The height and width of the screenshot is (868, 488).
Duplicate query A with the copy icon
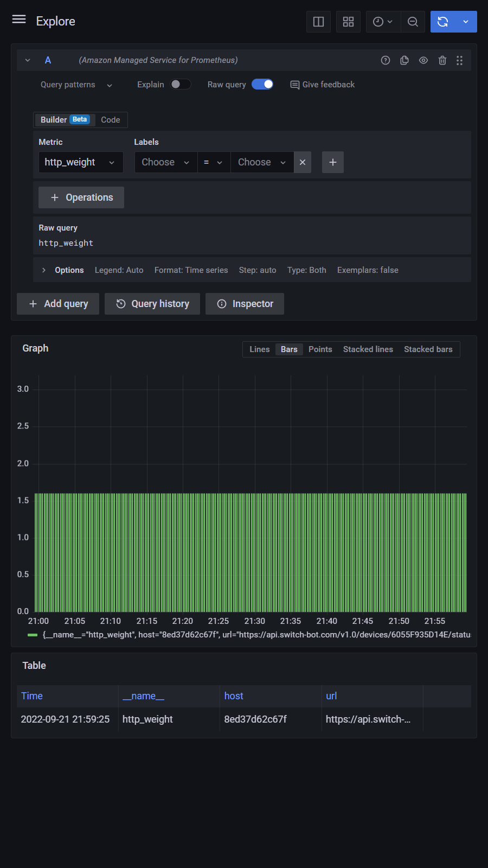404,60
